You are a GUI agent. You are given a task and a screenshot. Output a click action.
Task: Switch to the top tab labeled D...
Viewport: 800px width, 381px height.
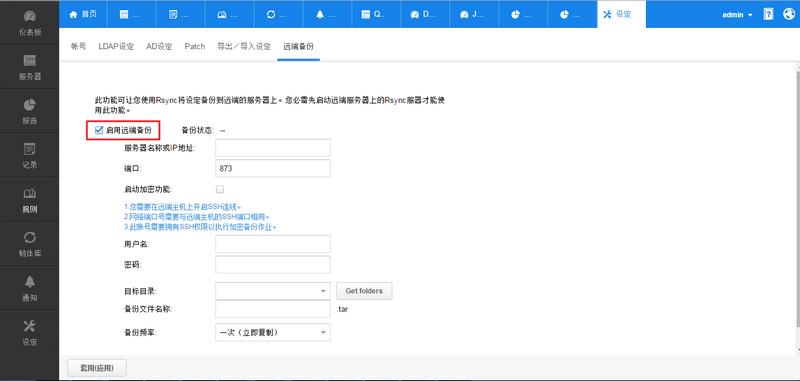(x=426, y=14)
